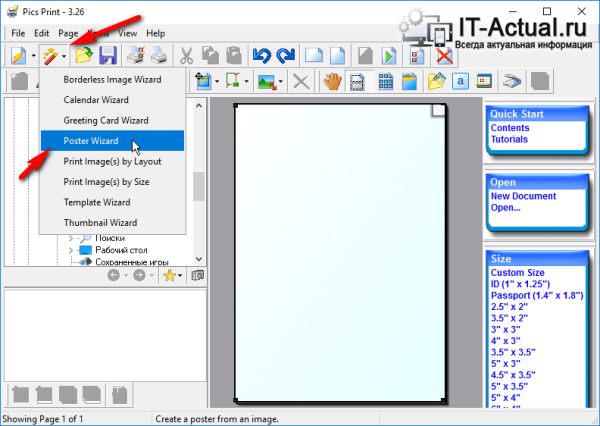Expand the Поиски tree folder
600x426 pixels.
point(72,239)
